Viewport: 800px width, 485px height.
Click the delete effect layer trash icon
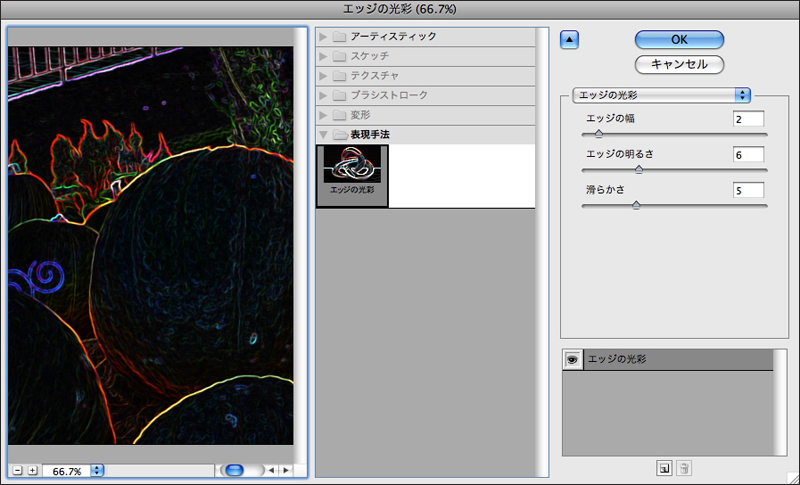[x=684, y=468]
